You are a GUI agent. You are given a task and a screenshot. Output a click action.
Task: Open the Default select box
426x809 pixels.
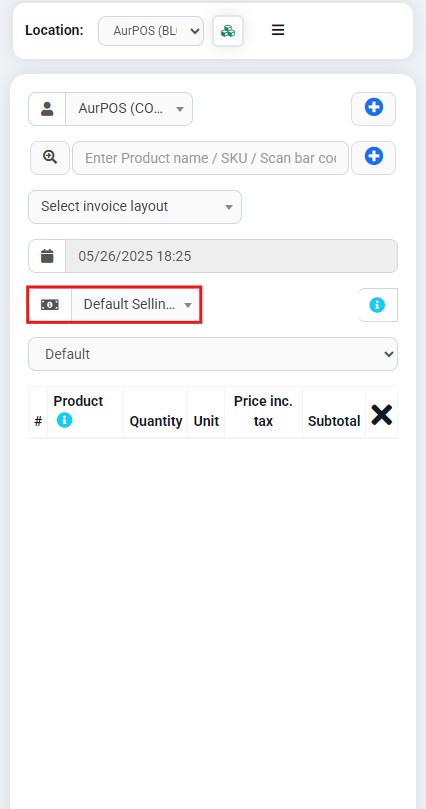click(x=213, y=354)
